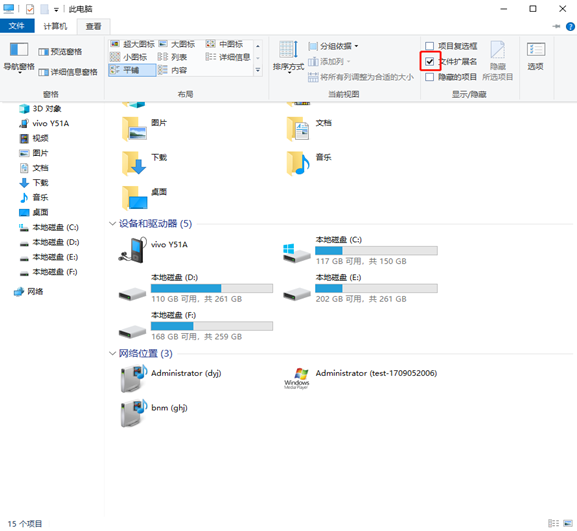
Task: Collapse the Network locations (网络位置) section
Action: 112,353
